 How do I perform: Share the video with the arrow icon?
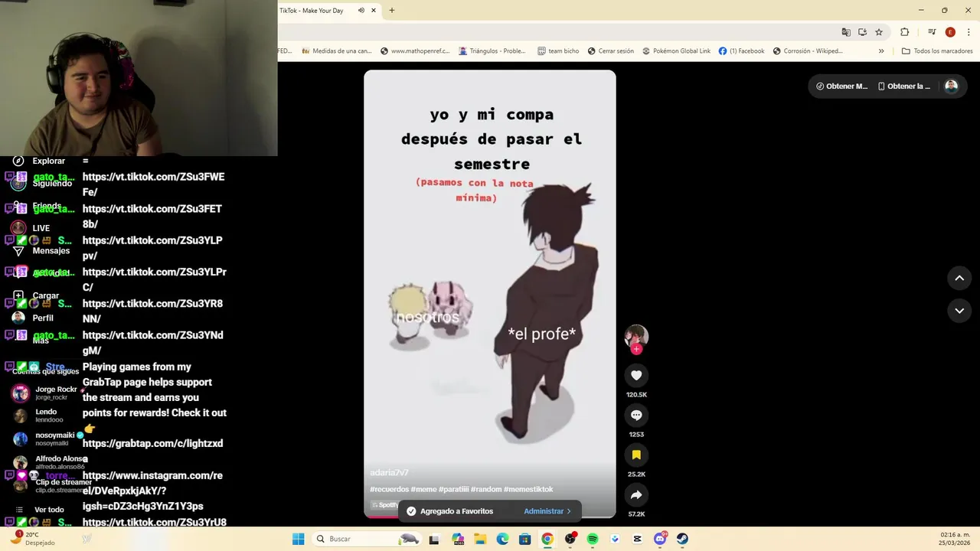pos(636,494)
